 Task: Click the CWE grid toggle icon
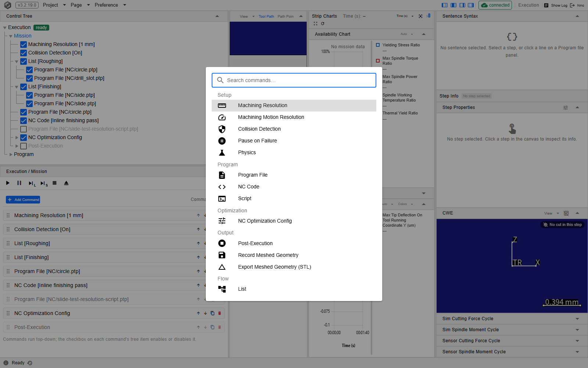[566, 213]
